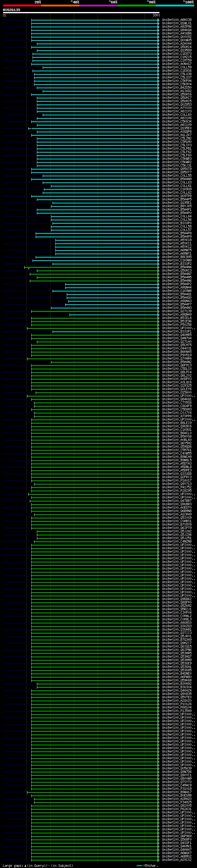Select the UniRef100_A0N0G7 label
The image size is (197, 868).
pos(177,64)
